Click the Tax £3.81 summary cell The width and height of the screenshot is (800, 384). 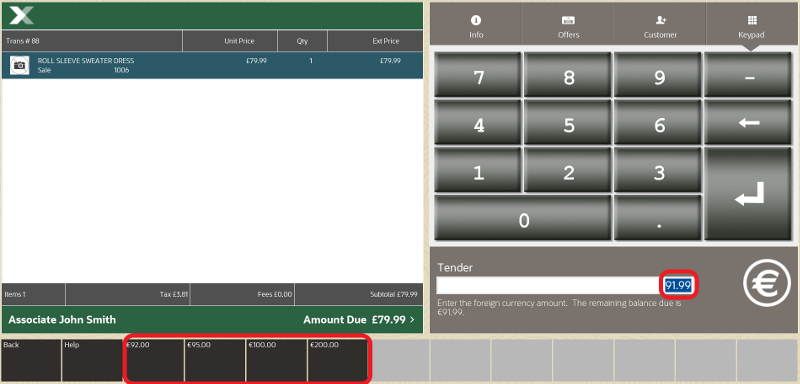(128, 294)
